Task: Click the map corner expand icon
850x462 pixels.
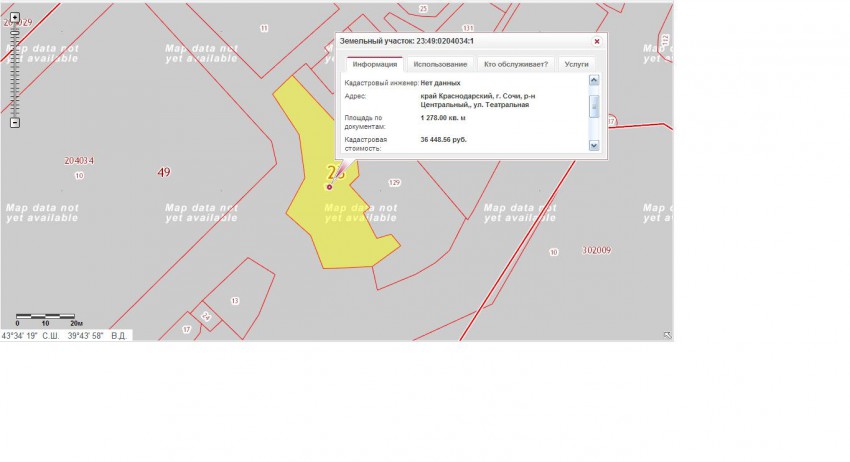Action: (x=667, y=335)
